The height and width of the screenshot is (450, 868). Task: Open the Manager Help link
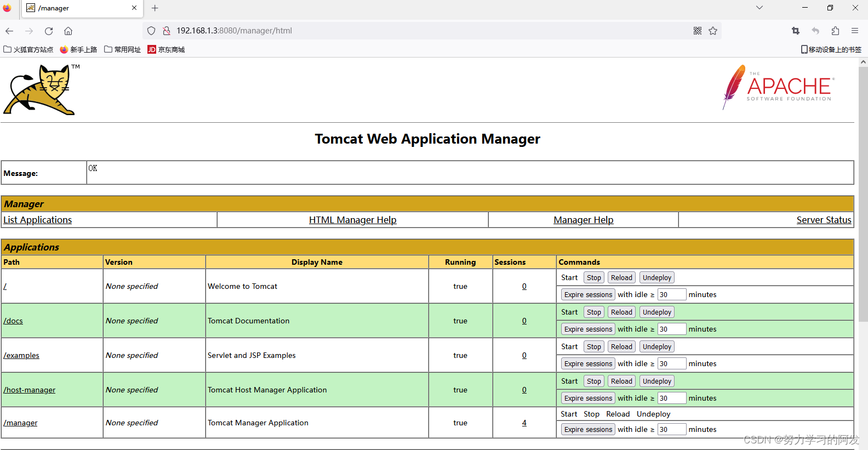(584, 220)
